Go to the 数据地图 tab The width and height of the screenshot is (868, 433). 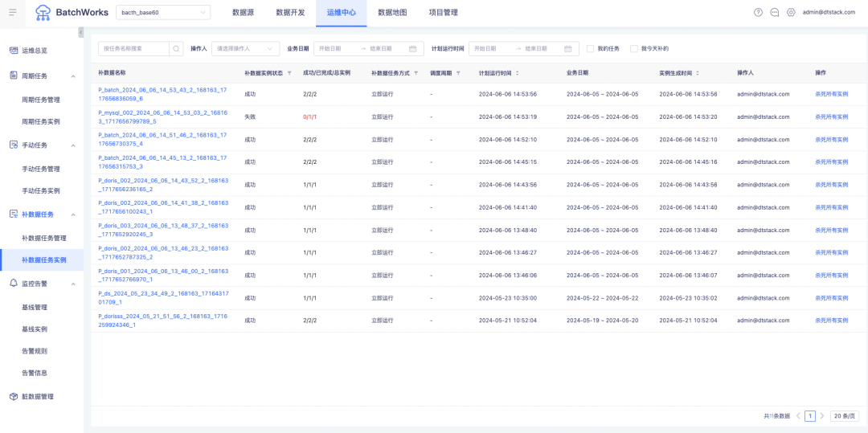coord(392,12)
